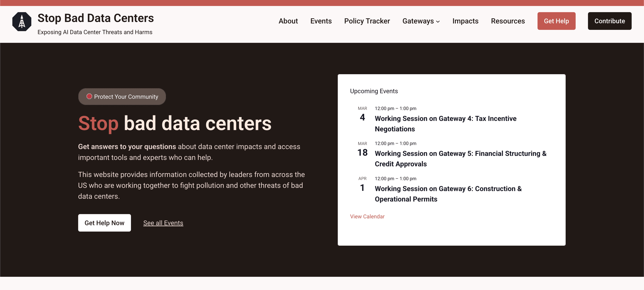Go to the Events page
The width and height of the screenshot is (644, 290).
click(x=321, y=21)
